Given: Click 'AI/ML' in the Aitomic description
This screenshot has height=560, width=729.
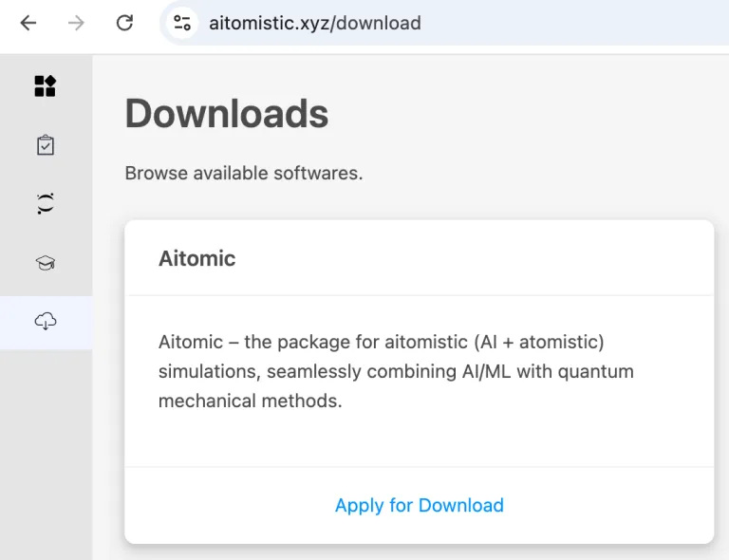Looking at the screenshot, I should coord(486,372).
